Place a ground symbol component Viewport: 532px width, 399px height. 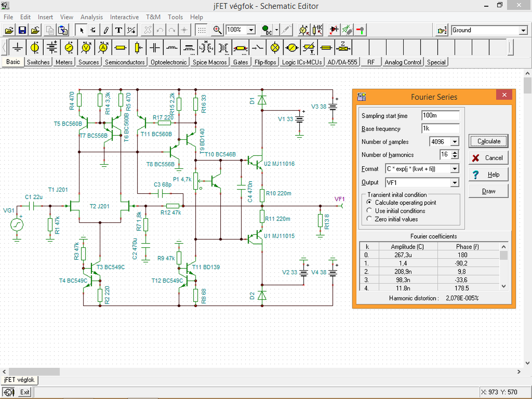(x=17, y=48)
